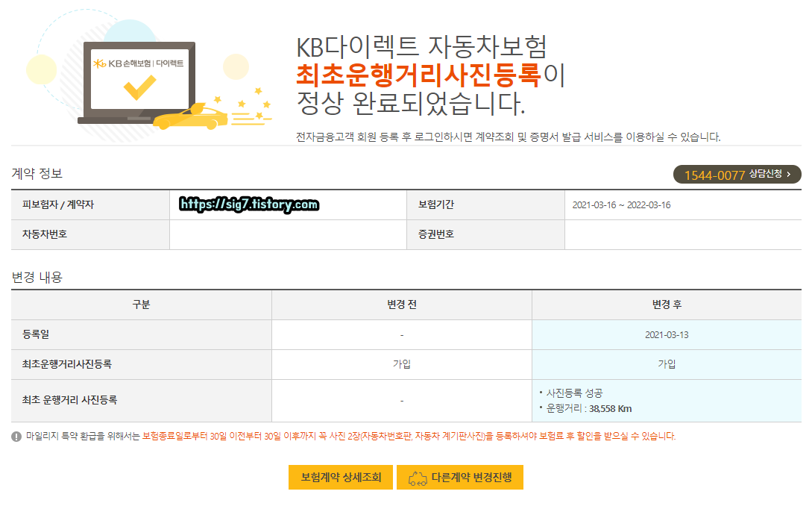Click the 최초 운행거리 사진등록 row label
Viewport: 812px width, 506px height.
click(x=69, y=400)
